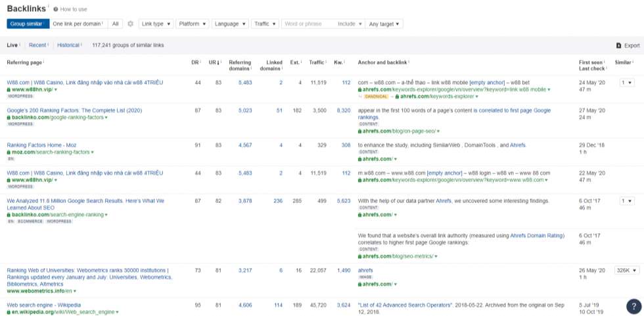Open the Include dropdown
644x316 pixels.
point(350,24)
